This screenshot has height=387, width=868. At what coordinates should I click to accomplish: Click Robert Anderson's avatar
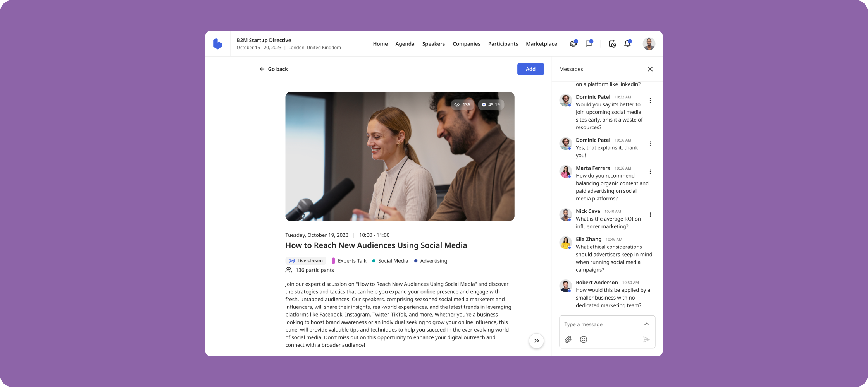[x=566, y=286]
